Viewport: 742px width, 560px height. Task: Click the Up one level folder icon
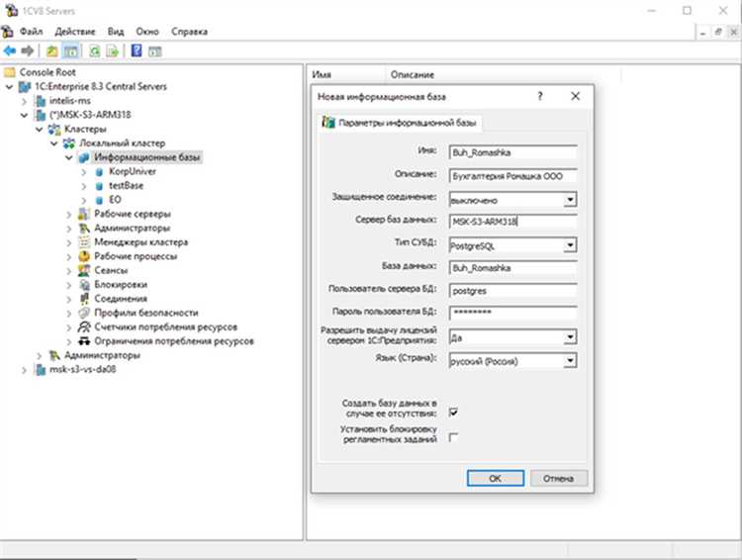(x=52, y=50)
